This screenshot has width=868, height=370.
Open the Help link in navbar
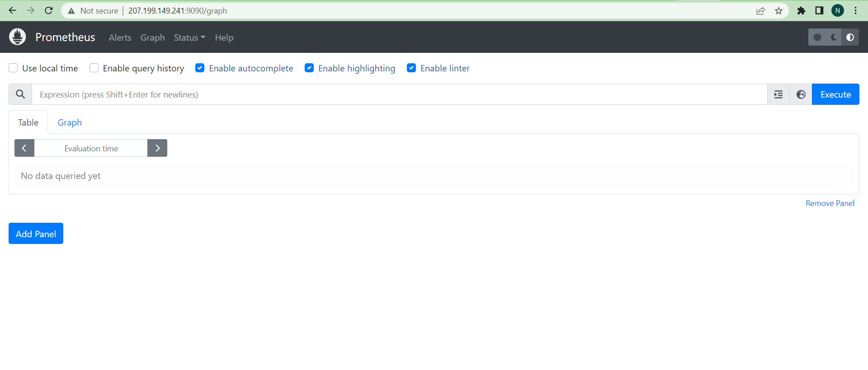pyautogui.click(x=224, y=37)
